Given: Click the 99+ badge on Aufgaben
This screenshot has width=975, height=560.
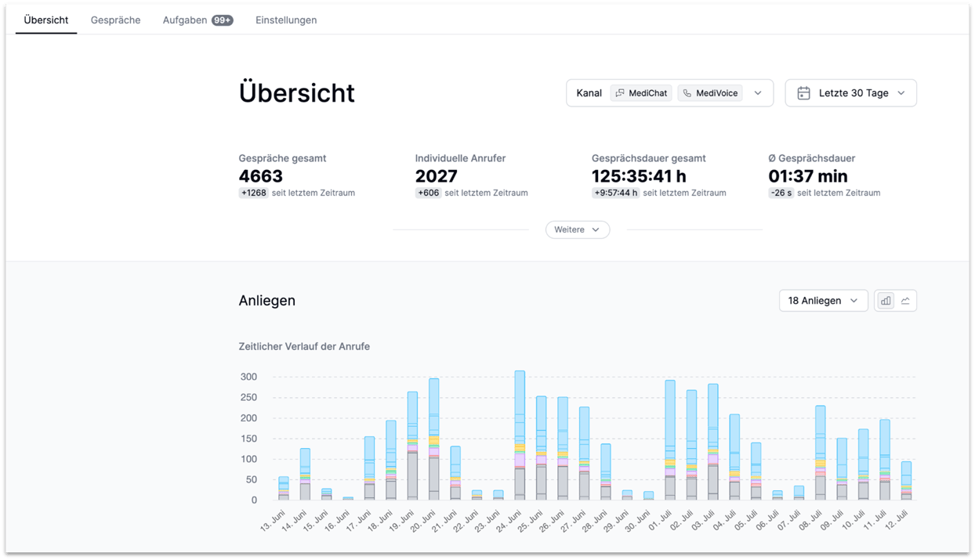Looking at the screenshot, I should coord(223,20).
